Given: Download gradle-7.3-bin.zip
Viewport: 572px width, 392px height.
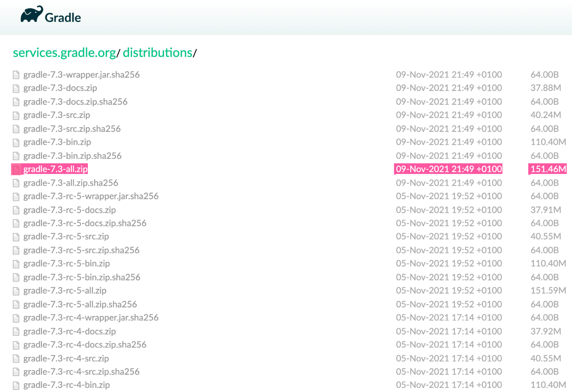Looking at the screenshot, I should (x=57, y=142).
